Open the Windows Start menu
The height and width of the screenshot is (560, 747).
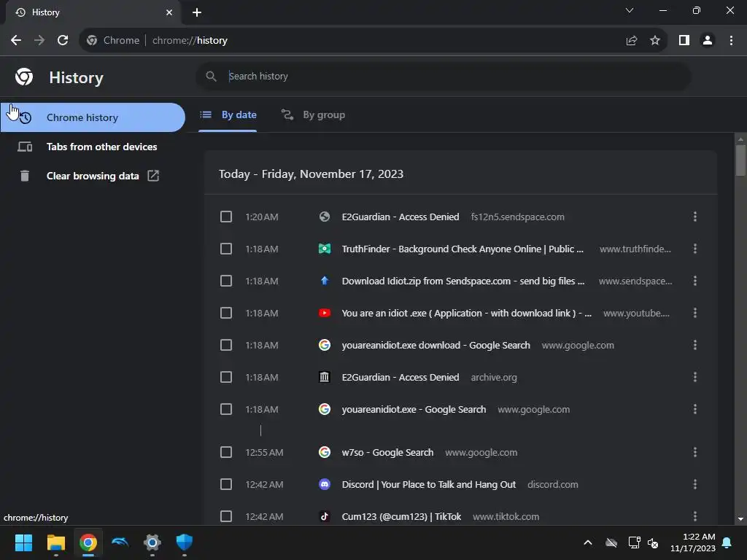pos(23,542)
